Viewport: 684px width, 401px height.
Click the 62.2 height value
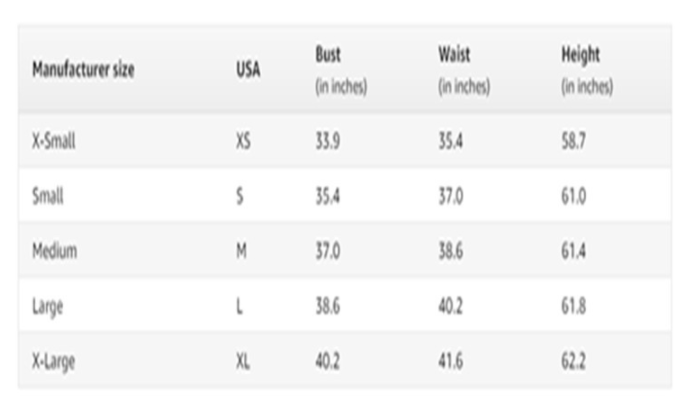tap(574, 361)
